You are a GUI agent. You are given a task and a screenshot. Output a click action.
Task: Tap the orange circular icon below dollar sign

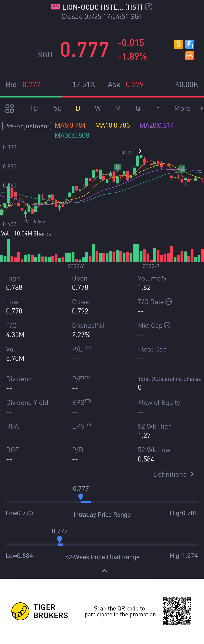190,56
